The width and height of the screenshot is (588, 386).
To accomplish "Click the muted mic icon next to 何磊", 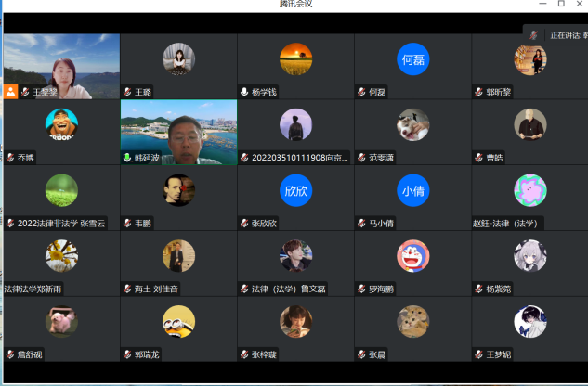I will click(x=361, y=93).
